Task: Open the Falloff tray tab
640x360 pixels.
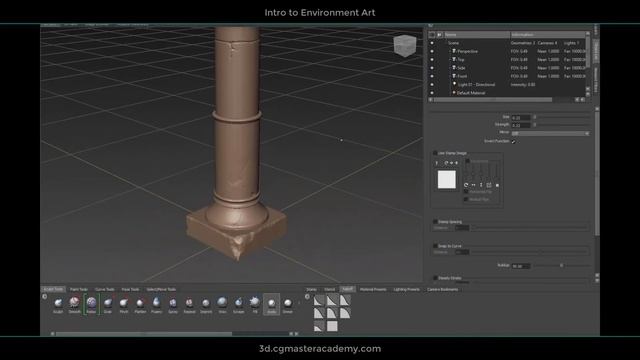Action: click(347, 289)
